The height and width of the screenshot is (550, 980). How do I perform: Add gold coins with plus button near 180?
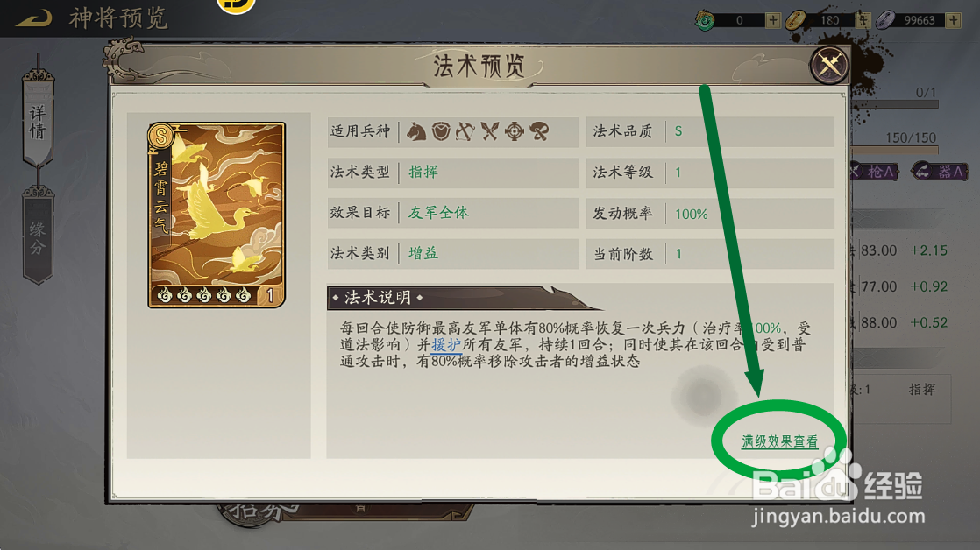coord(863,20)
